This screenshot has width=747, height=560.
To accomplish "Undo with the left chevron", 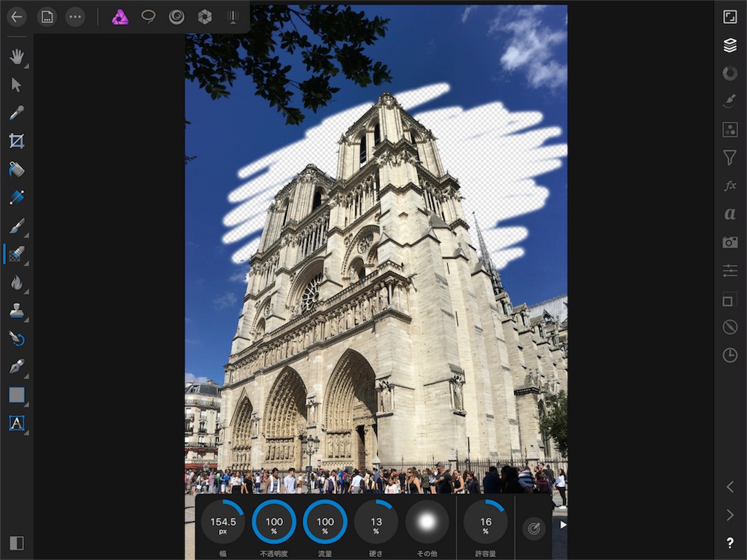I will click(x=729, y=486).
